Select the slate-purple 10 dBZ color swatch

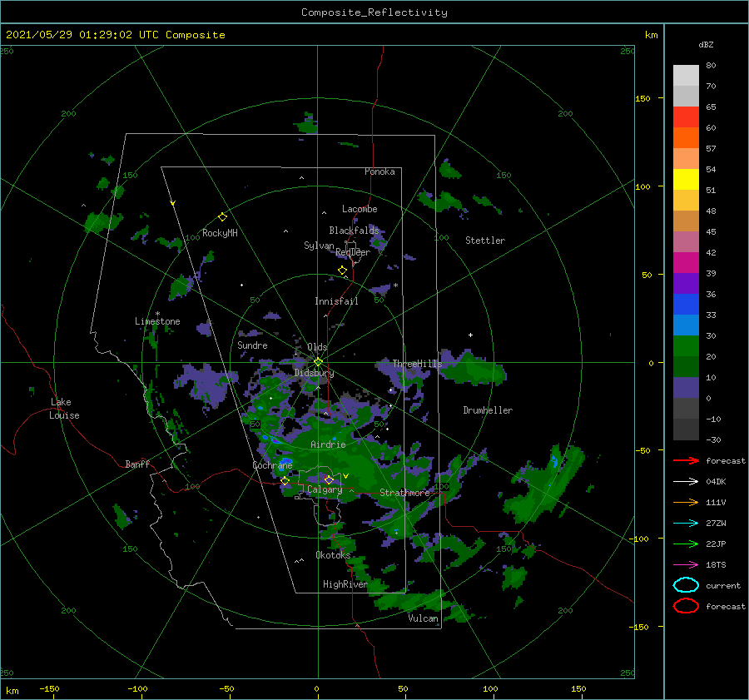pos(686,387)
